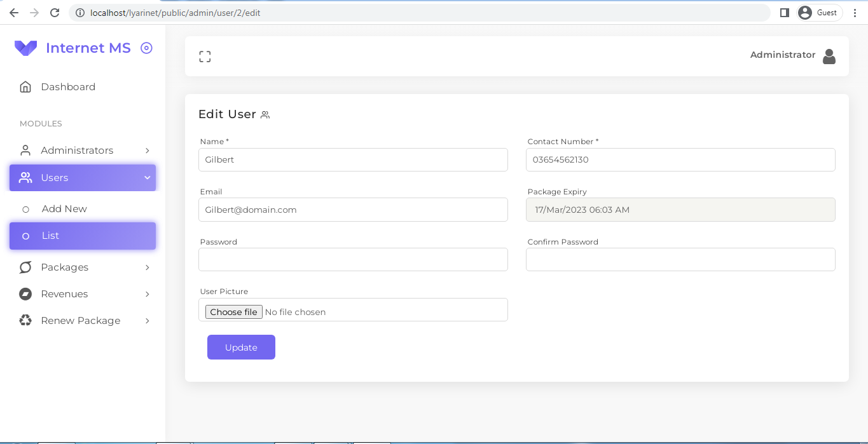The height and width of the screenshot is (444, 868).
Task: Focus the Confirm Password field
Action: [680, 259]
